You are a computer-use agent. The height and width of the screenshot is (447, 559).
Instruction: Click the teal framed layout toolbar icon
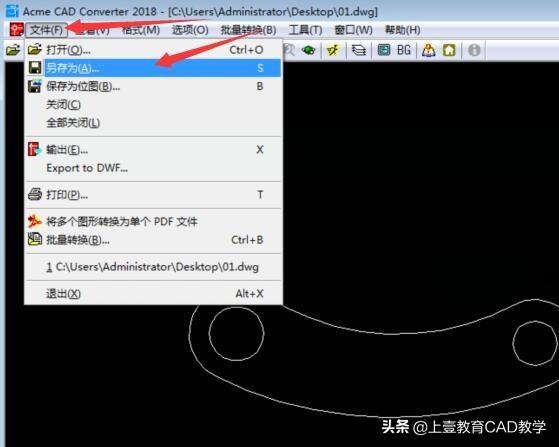tap(384, 50)
